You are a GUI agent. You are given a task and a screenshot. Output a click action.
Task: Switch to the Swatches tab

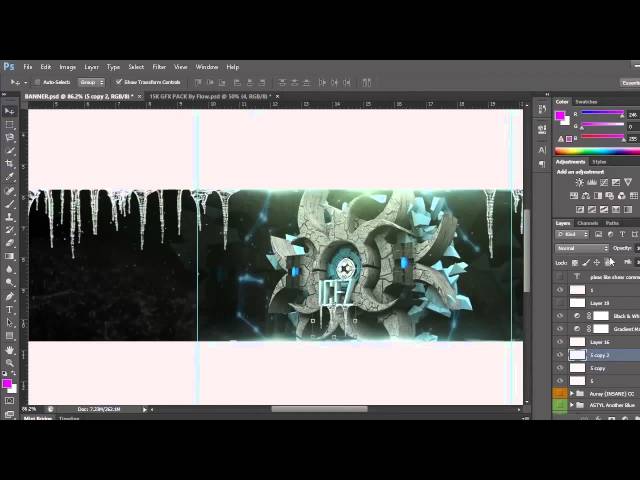[x=586, y=102]
